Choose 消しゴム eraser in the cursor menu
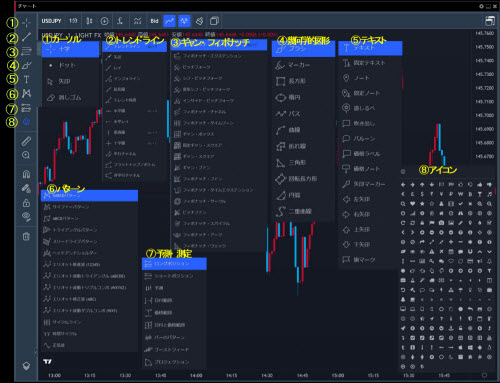 click(x=70, y=97)
